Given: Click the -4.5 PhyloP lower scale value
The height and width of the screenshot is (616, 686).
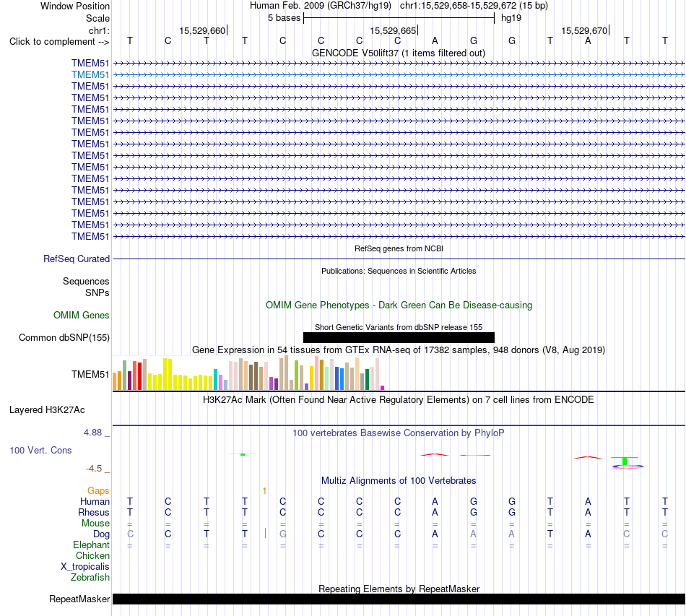Looking at the screenshot, I should pos(94,469).
